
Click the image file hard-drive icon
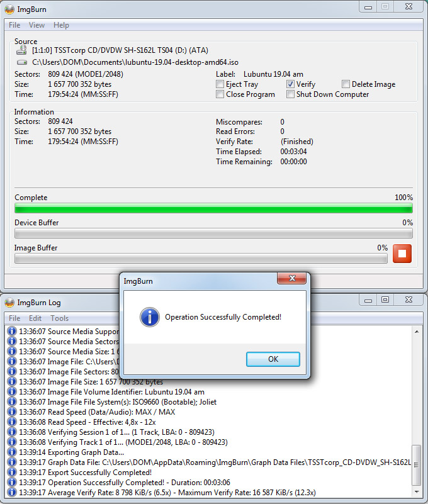pos(21,62)
